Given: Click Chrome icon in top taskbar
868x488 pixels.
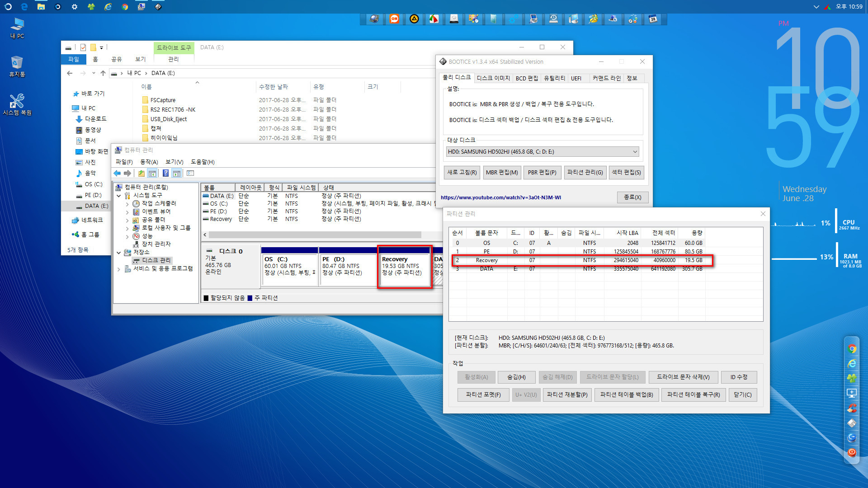Looking at the screenshot, I should 125,7.
